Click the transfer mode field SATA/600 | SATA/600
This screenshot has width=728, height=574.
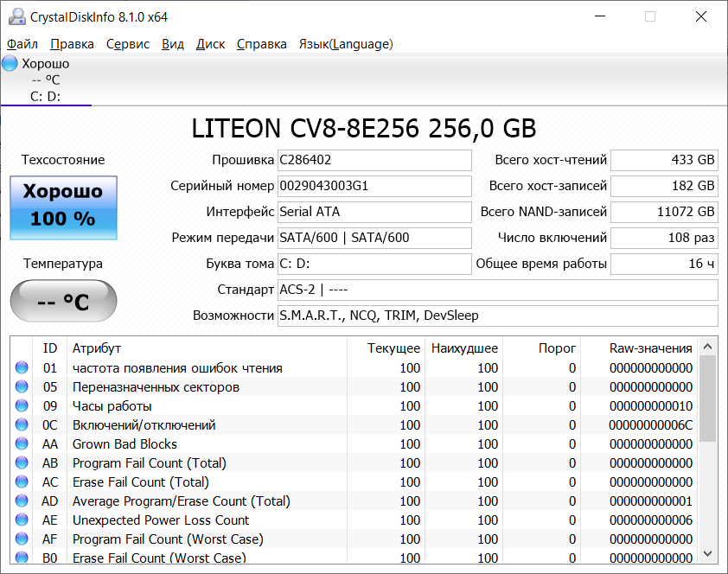[x=374, y=238]
